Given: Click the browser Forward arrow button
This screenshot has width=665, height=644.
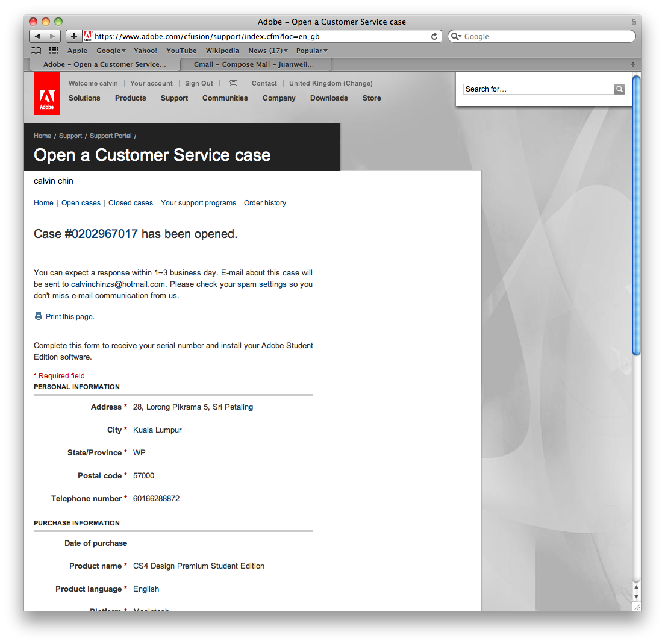Looking at the screenshot, I should click(52, 36).
